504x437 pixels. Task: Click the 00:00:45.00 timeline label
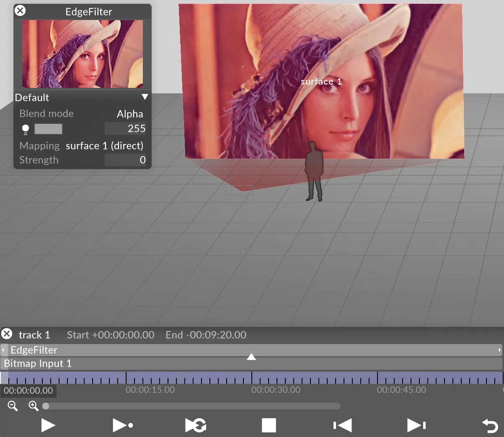point(401,390)
